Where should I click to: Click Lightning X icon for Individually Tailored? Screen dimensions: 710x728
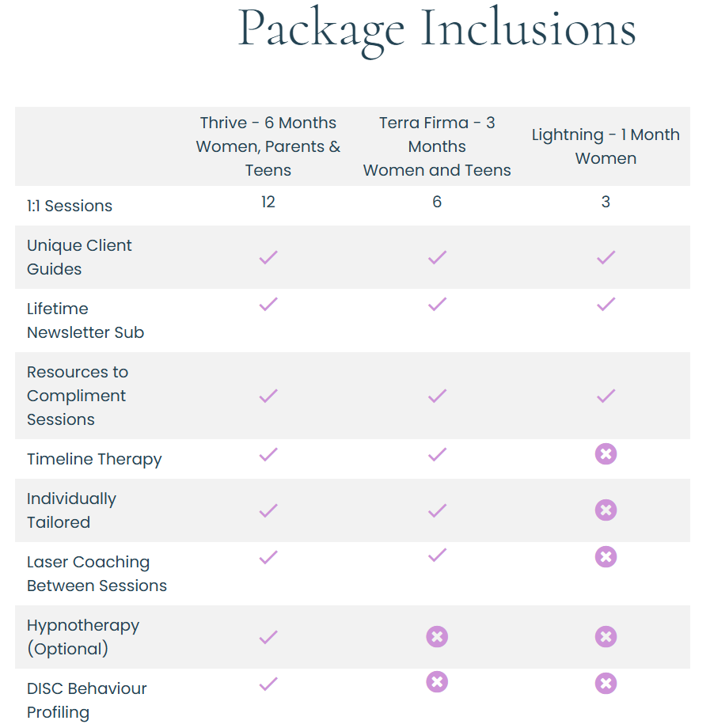click(x=606, y=510)
